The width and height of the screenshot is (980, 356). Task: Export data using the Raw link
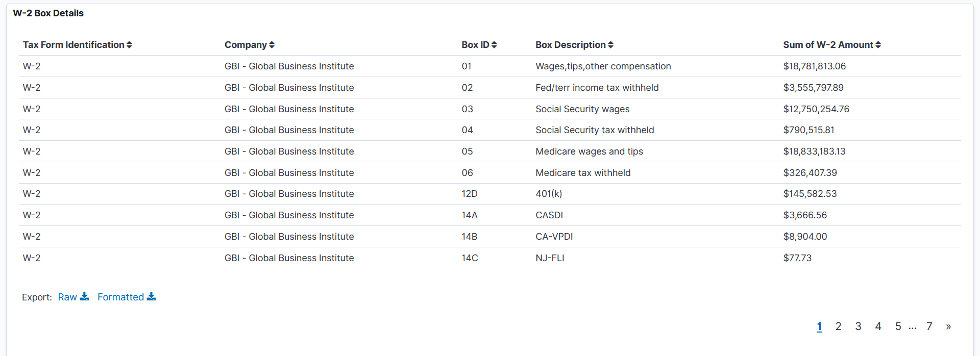pos(67,297)
